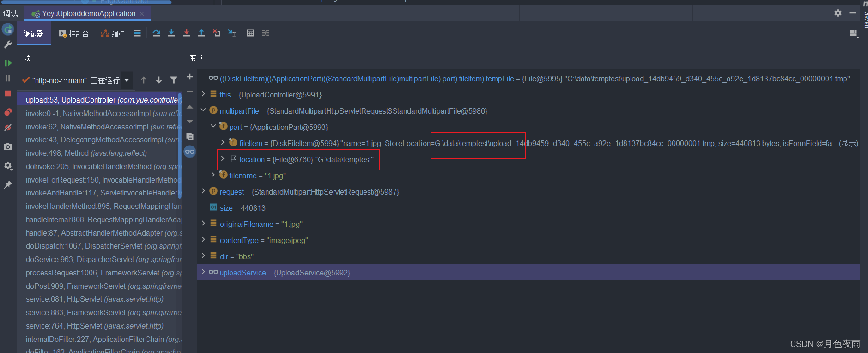The height and width of the screenshot is (353, 868).
Task: Click Step Over toolbar icon
Action: click(157, 33)
